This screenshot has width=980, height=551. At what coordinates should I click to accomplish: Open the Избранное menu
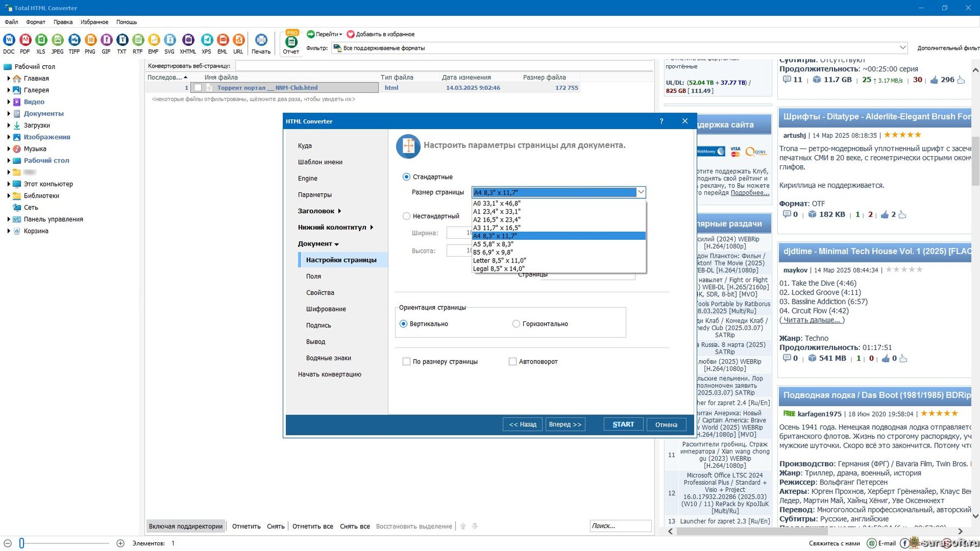(x=94, y=22)
